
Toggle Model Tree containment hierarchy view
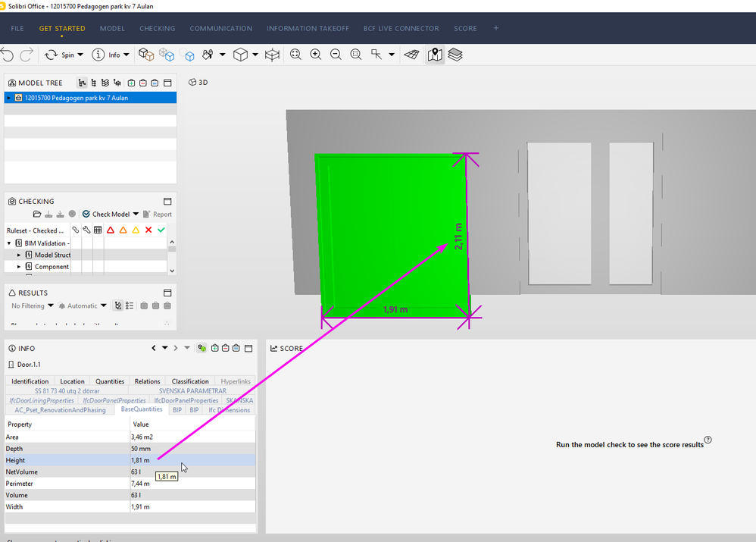(x=82, y=83)
